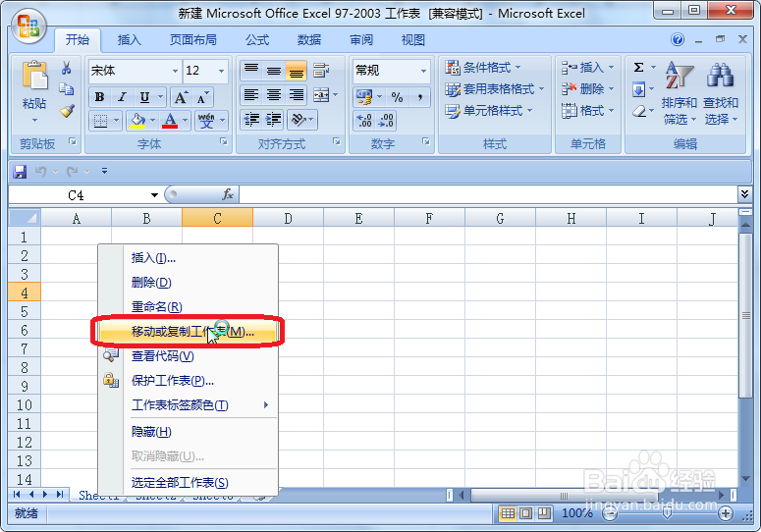
Task: Cut selection with the scissors icon
Action: (x=67, y=68)
